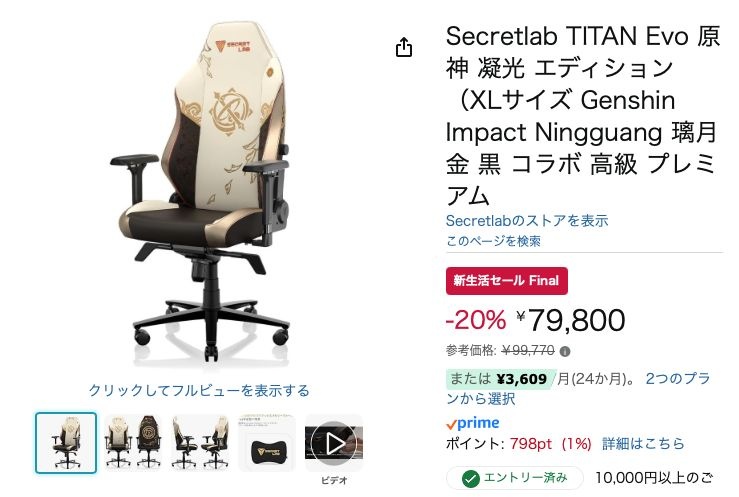This screenshot has width=739, height=497.
Task: Click the green checkmark in エントリー済み badge
Action: (470, 479)
